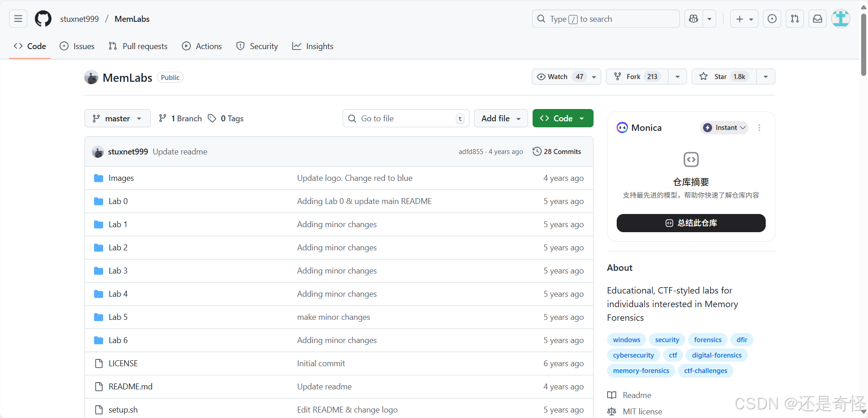The height and width of the screenshot is (418, 868).
Task: Switch to the Actions tab
Action: tap(202, 46)
